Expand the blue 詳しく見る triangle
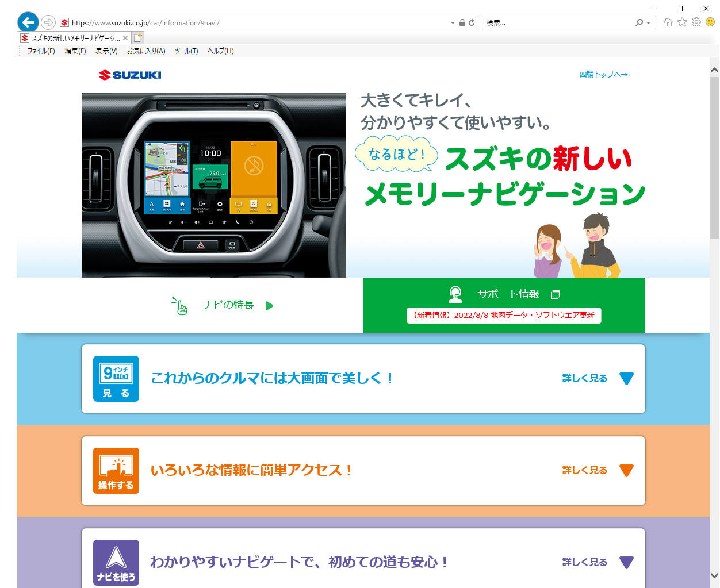The height and width of the screenshot is (588, 720). (626, 379)
